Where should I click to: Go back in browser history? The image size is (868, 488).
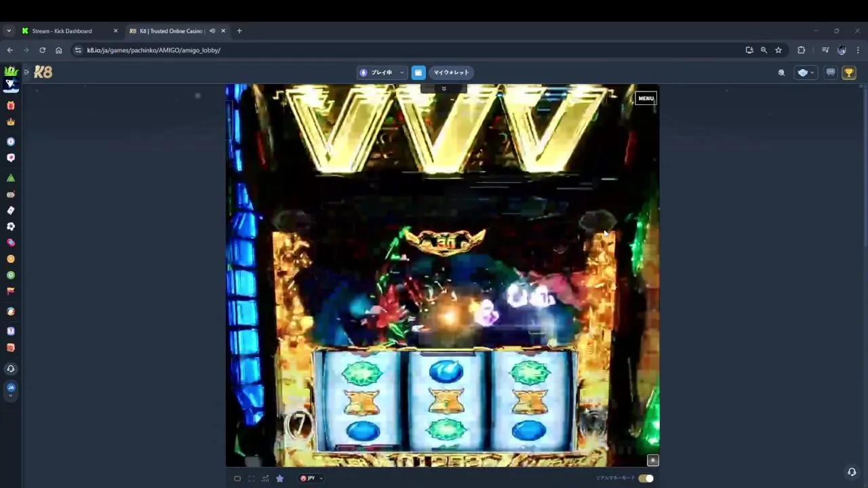tap(9, 50)
